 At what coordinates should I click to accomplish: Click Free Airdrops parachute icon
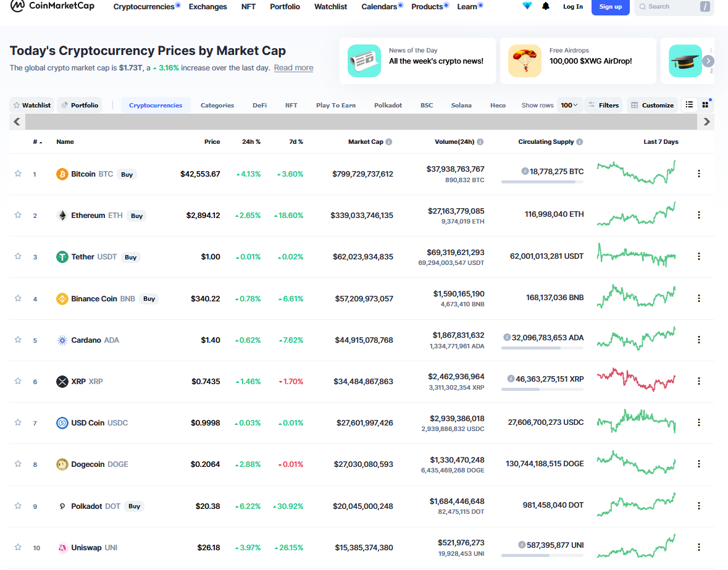tap(525, 61)
